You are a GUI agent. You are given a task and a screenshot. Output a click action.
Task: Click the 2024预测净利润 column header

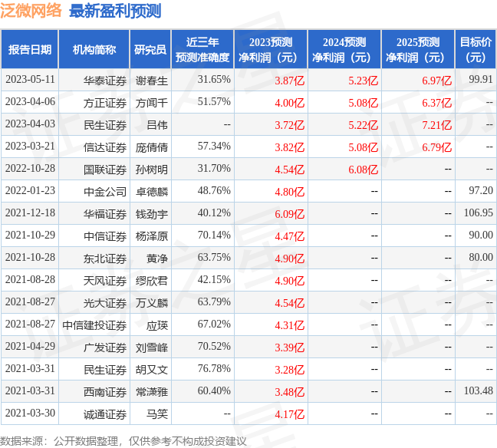tap(344, 49)
